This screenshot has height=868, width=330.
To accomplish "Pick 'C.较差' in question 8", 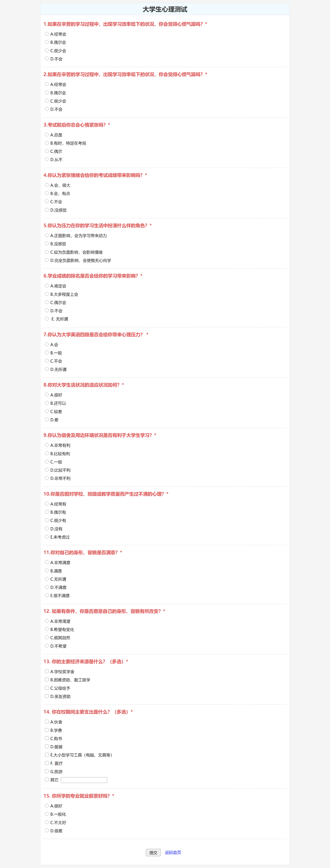I will click(x=47, y=411).
